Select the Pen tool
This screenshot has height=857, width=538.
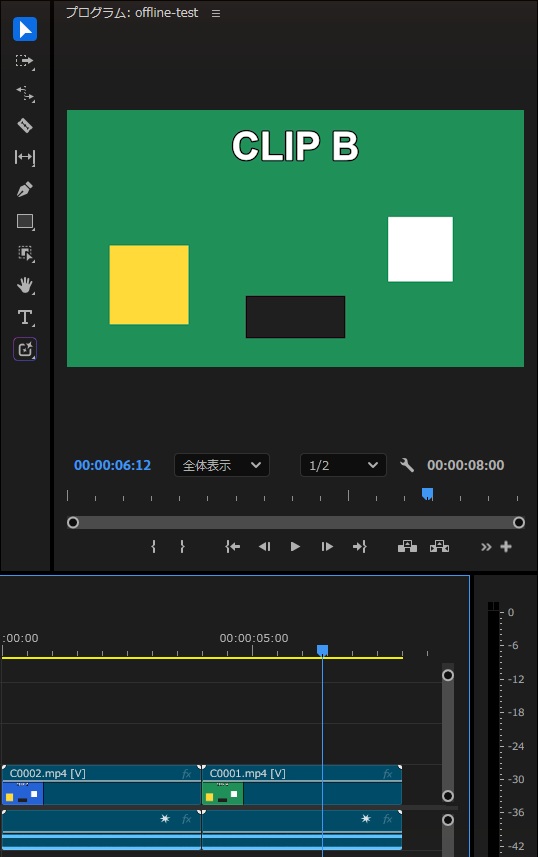pos(25,190)
